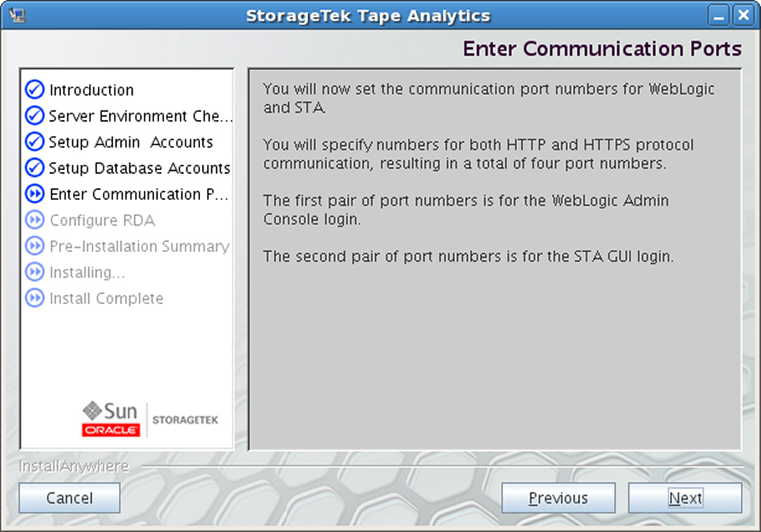Click the Setup Database Accounts checkmark icon
Image resolution: width=761 pixels, height=532 pixels.
(35, 168)
